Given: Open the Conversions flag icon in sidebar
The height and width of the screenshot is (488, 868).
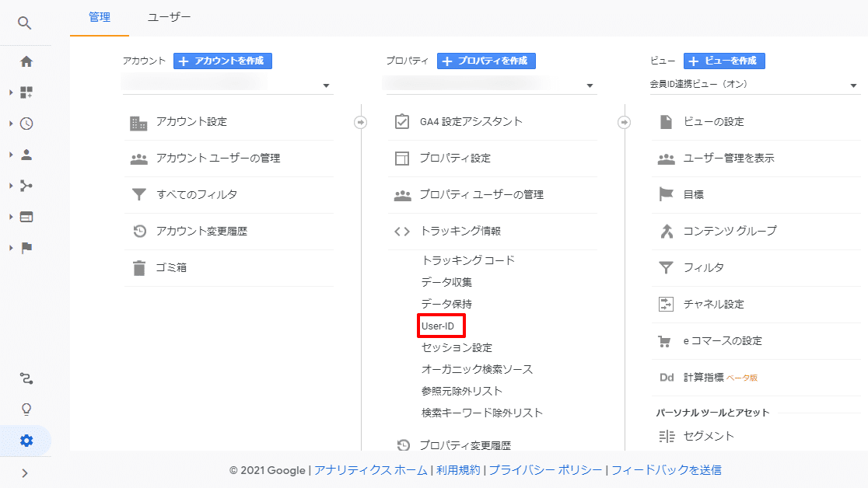Looking at the screenshot, I should (26, 247).
